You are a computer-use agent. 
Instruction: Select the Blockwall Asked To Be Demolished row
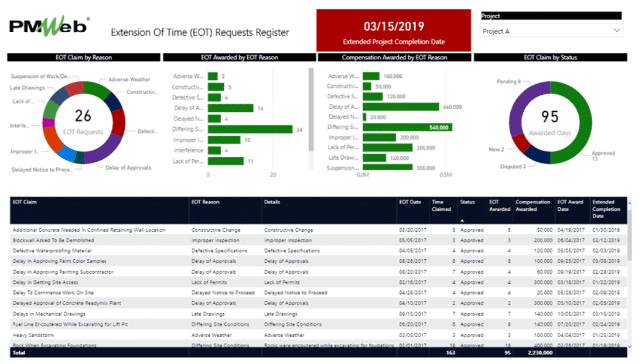(53, 241)
